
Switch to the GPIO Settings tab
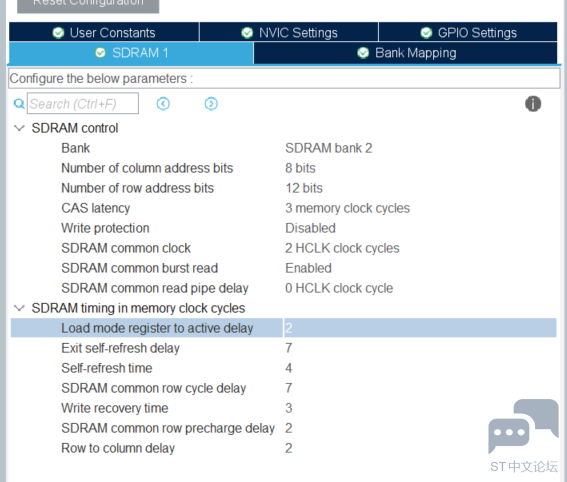pyautogui.click(x=468, y=33)
